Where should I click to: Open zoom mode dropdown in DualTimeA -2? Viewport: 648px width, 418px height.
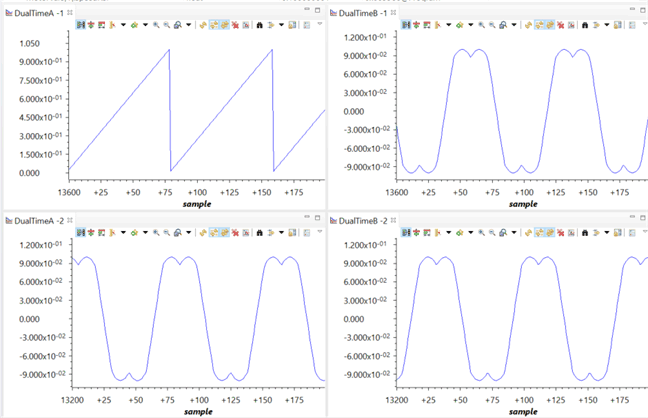tap(189, 233)
